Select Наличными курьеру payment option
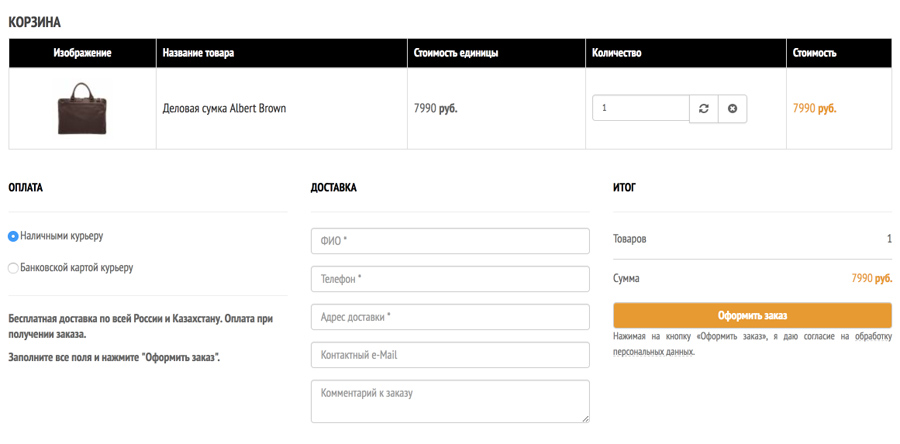Screen dimensions: 900x444 (x=13, y=236)
